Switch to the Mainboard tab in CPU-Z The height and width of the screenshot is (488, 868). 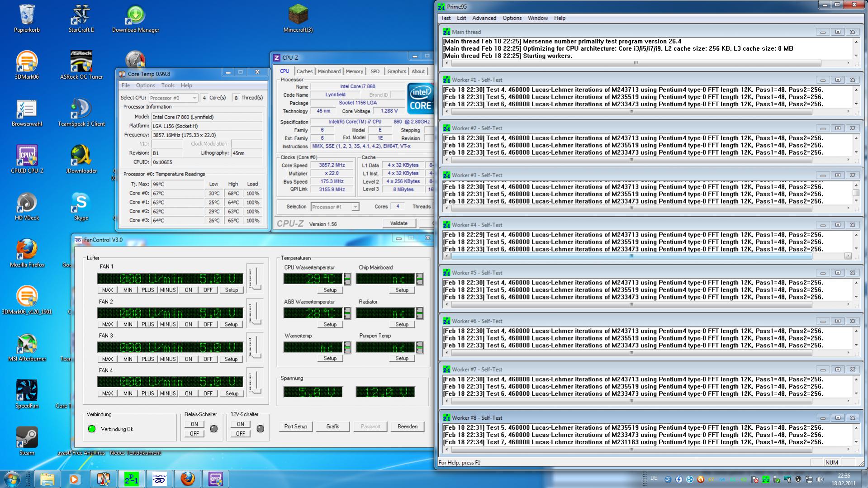[329, 71]
